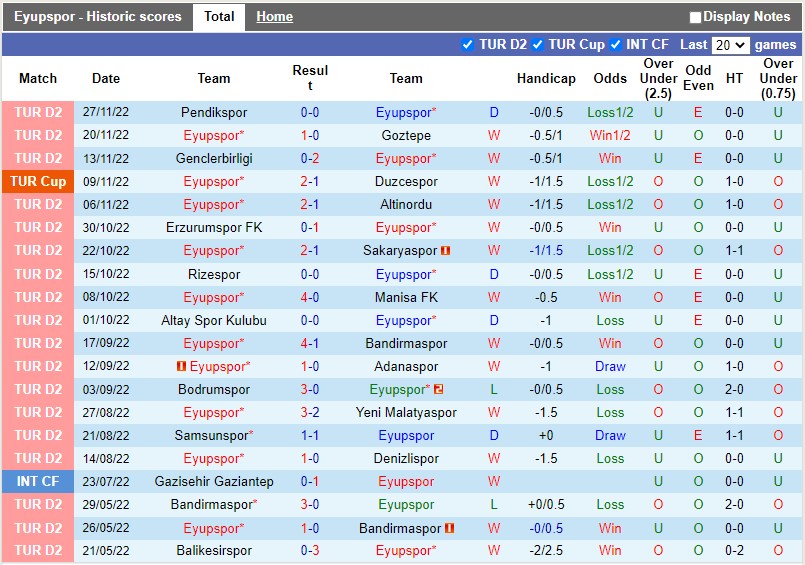
Task: Click Erzurumspor FK team name
Action: pos(214,227)
